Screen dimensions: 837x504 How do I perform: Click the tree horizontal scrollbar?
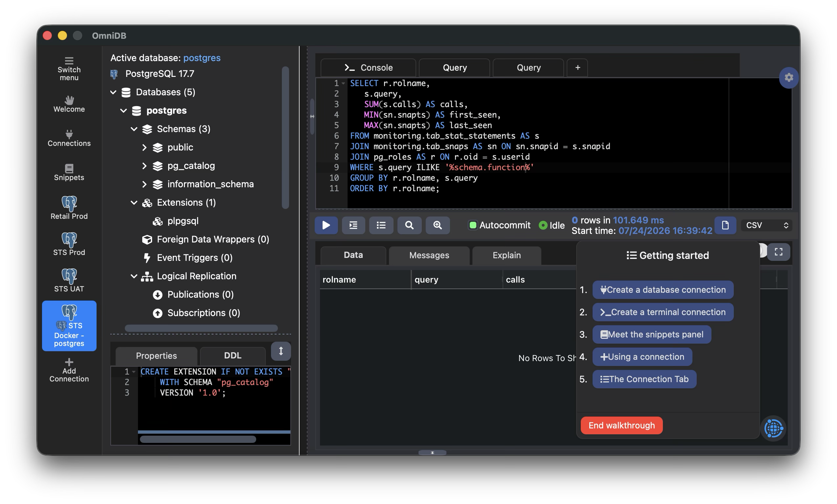click(x=201, y=328)
